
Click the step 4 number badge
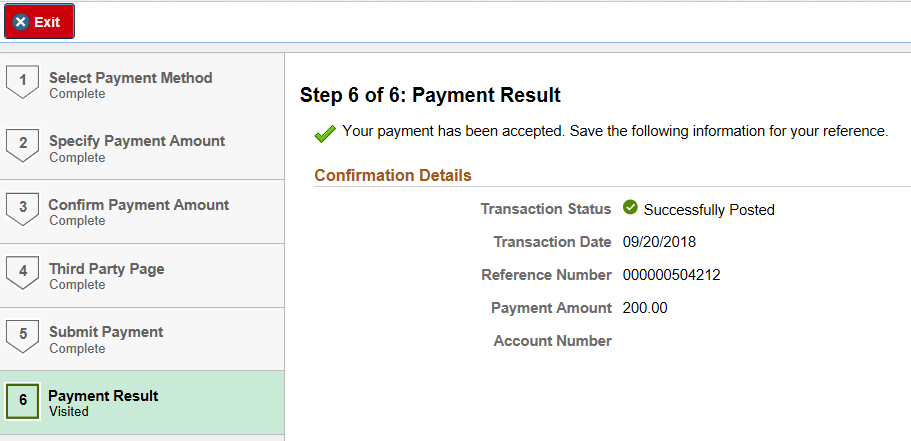pyautogui.click(x=22, y=272)
